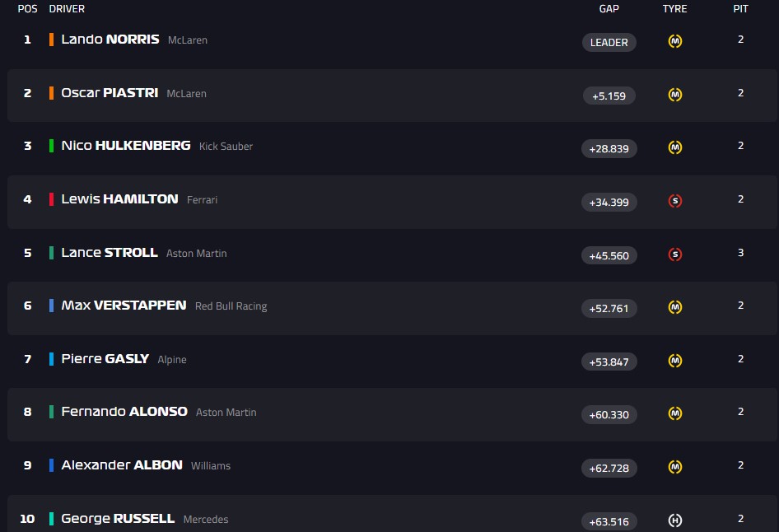Viewport: 779px width, 532px height.
Task: Click Hulkenberg's medium tyre icon
Action: [x=674, y=147]
